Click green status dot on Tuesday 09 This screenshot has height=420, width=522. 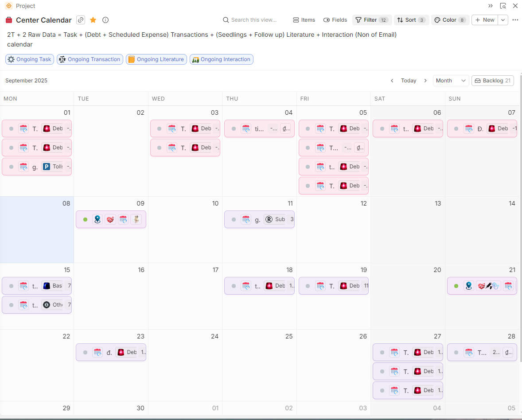(x=85, y=220)
